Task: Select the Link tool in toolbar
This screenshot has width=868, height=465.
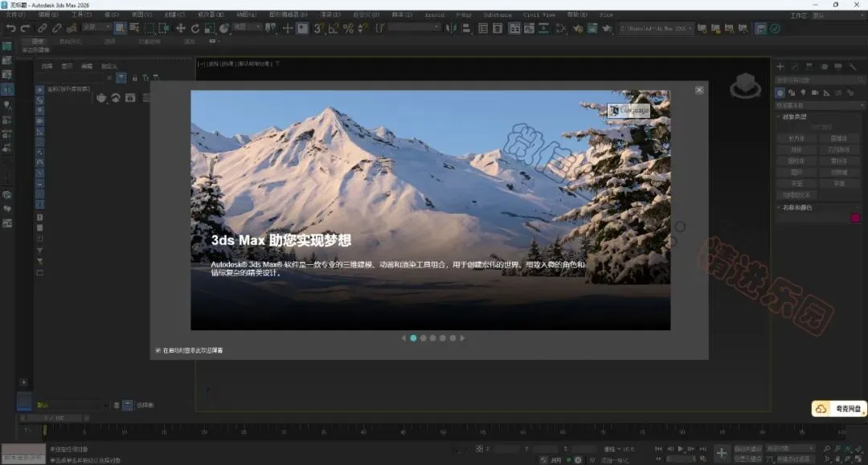Action: pos(42,28)
